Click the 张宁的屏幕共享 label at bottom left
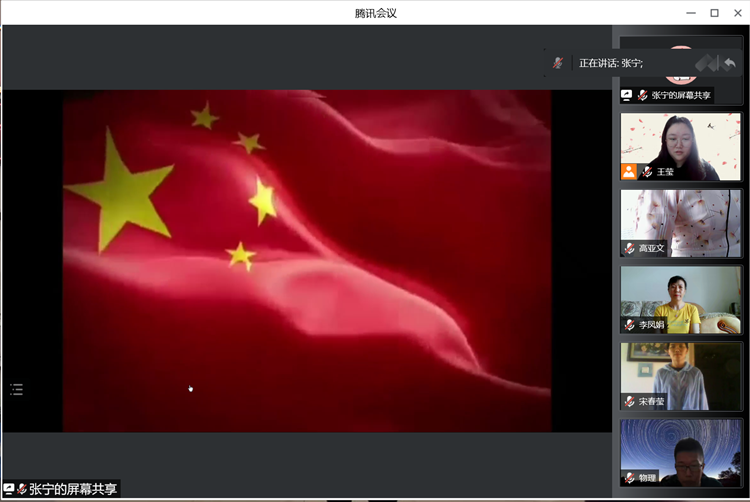This screenshot has height=502, width=750. 73,489
